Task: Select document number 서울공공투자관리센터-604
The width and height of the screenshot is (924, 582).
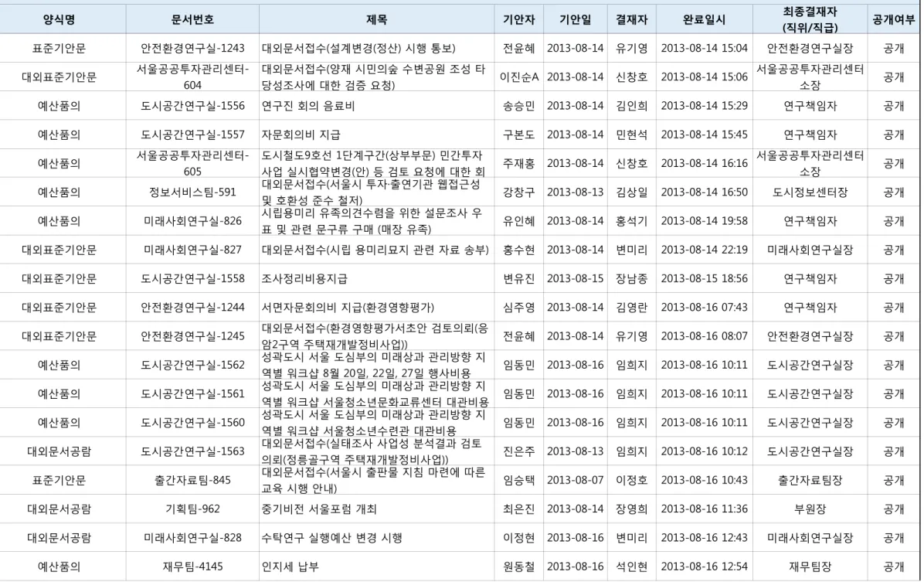Action: tap(192, 77)
